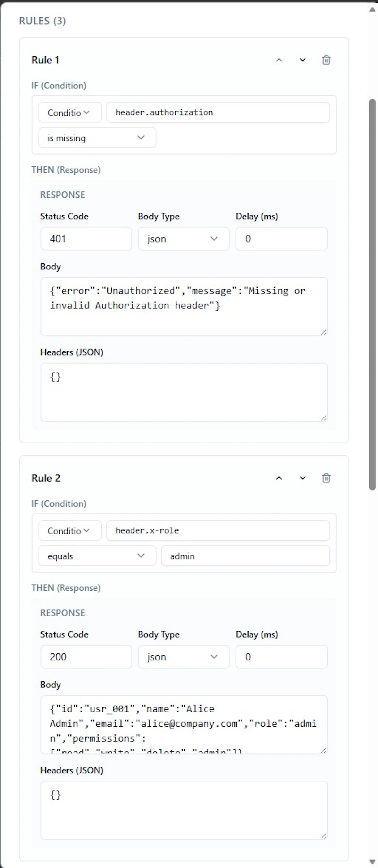Move Rule 1 up with the chevron
378x868 pixels.
279,60
